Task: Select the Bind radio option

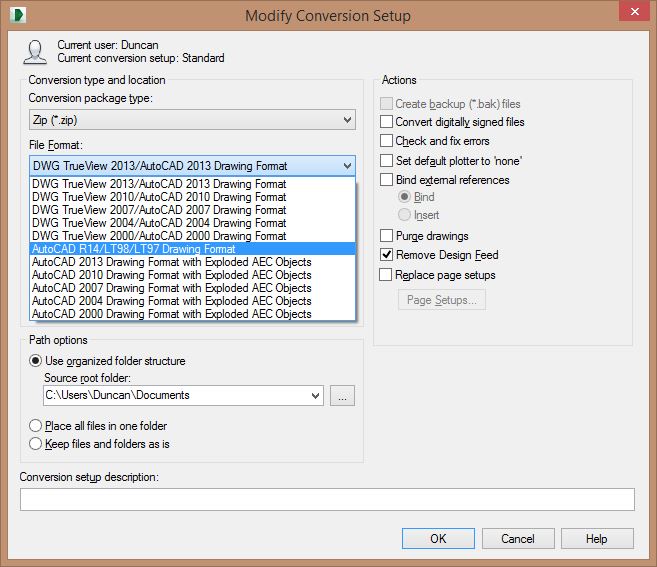Action: point(404,197)
